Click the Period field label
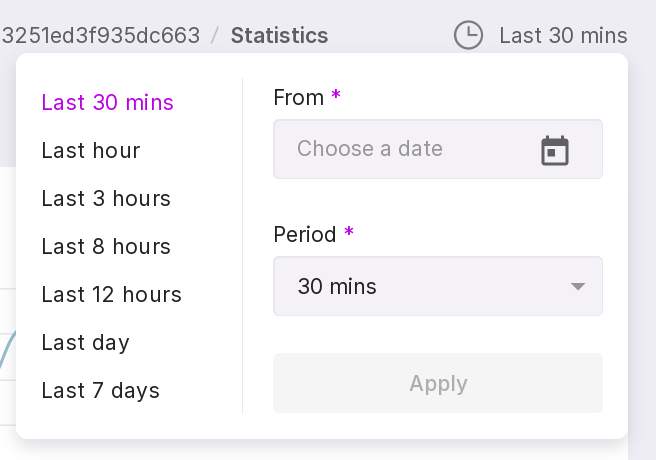The width and height of the screenshot is (656, 460). (x=305, y=235)
